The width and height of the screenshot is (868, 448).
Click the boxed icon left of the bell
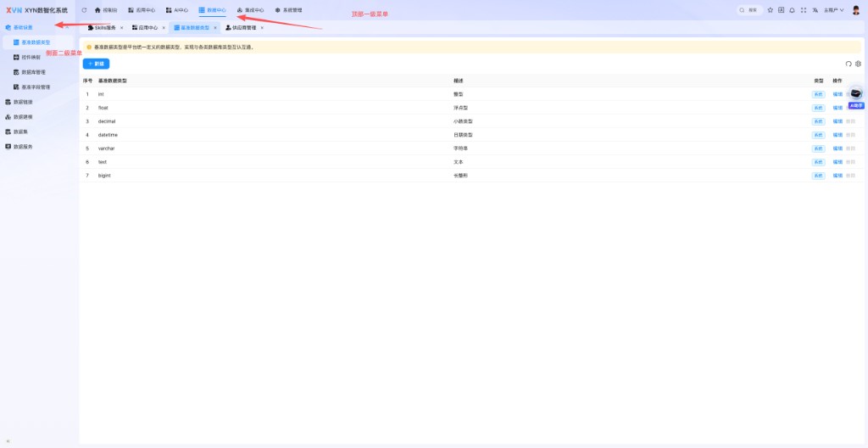(781, 10)
